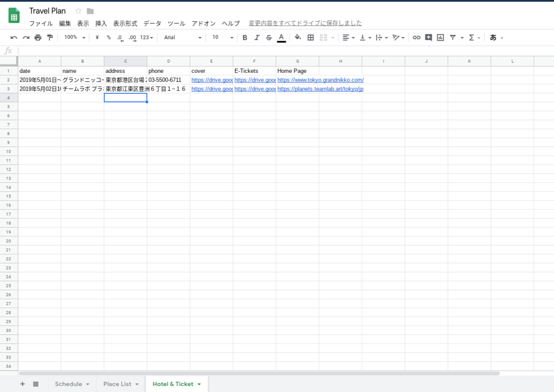This screenshot has width=554, height=392.
Task: Insert a chart
Action: click(440, 37)
